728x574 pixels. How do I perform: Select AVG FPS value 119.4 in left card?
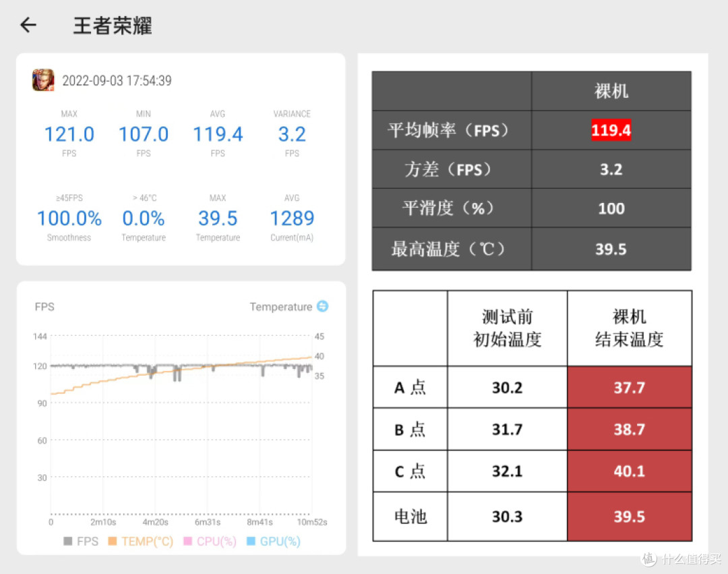(x=218, y=135)
